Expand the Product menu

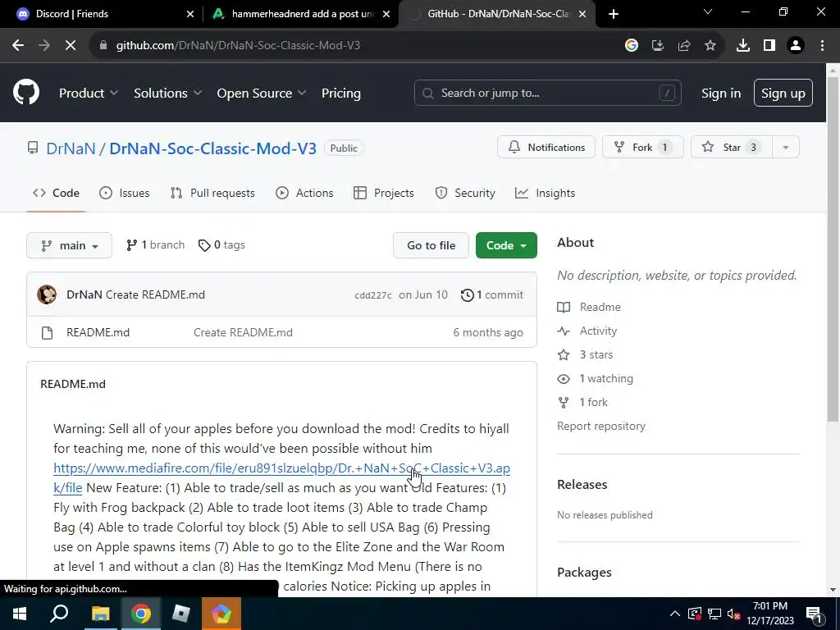tap(89, 94)
